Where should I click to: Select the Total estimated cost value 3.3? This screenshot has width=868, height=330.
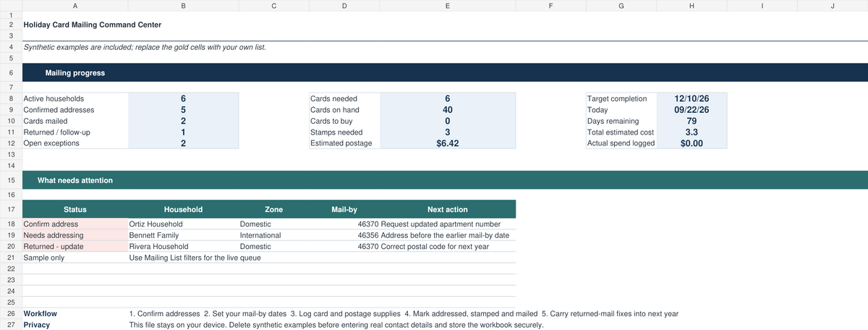point(692,132)
